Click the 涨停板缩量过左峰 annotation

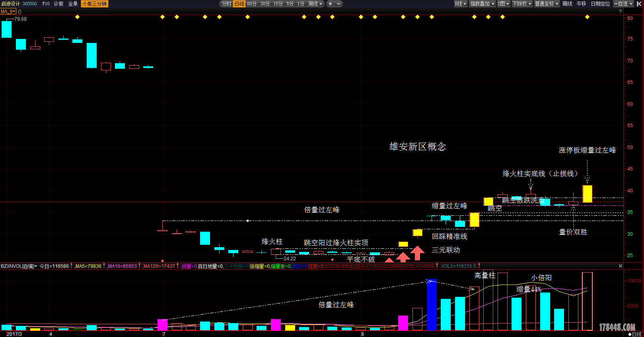587,150
